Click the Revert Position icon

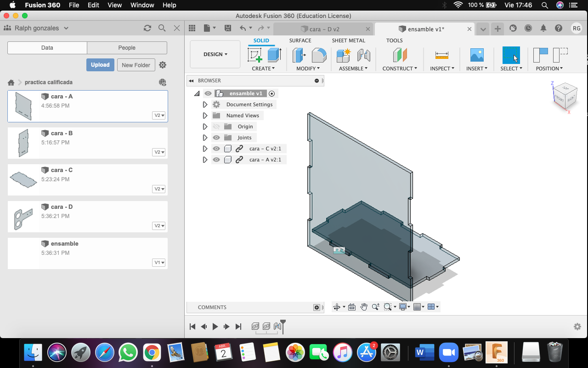pyautogui.click(x=560, y=55)
